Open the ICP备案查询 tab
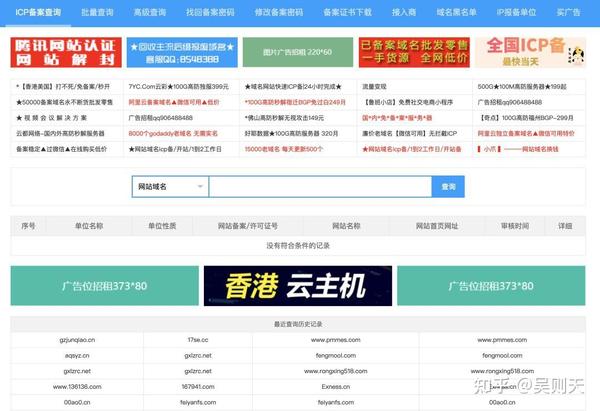The height and width of the screenshot is (411, 600). tap(38, 12)
